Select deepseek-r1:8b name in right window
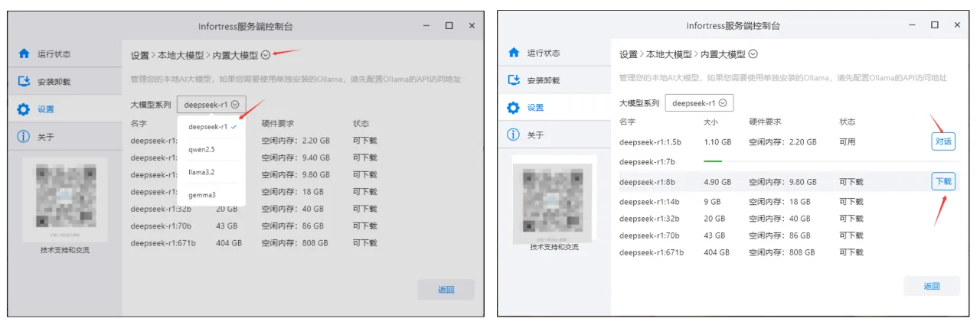The height and width of the screenshot is (328, 980). [x=646, y=182]
